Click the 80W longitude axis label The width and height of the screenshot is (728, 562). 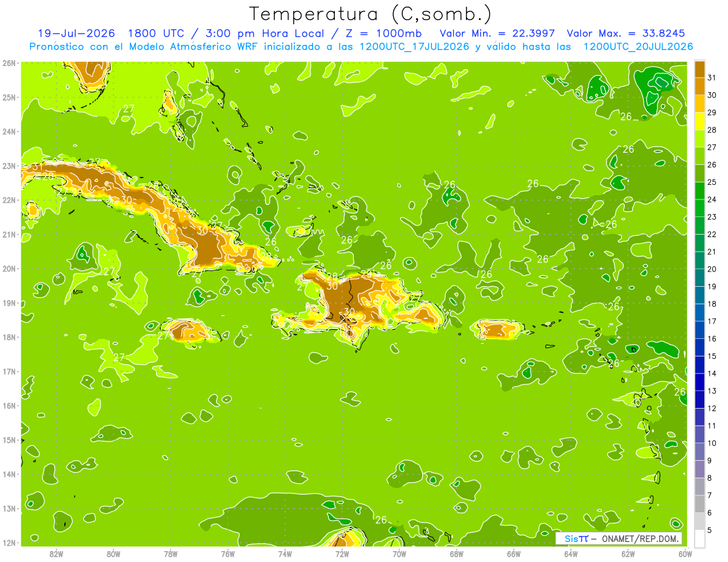(113, 554)
